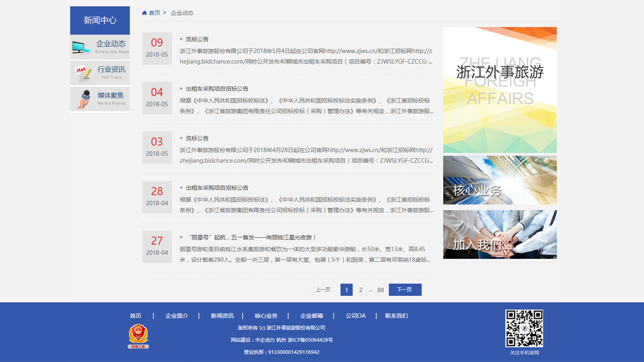
Task: Click summary mentioning 2018年4月28日
Action: point(306,155)
